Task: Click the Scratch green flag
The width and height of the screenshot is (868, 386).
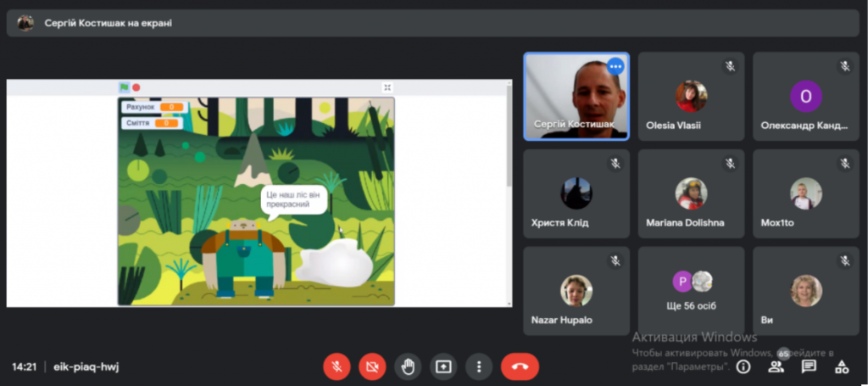Action: click(124, 87)
